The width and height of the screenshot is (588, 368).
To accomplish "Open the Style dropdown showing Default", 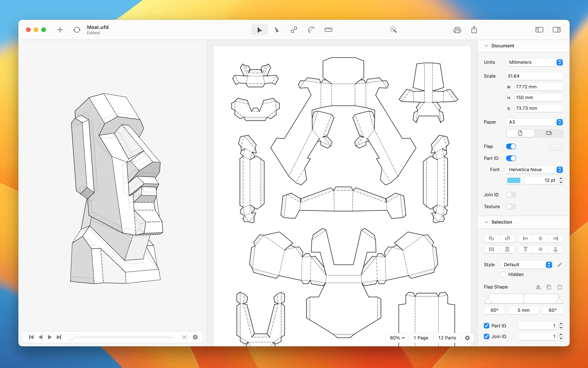I will (527, 265).
